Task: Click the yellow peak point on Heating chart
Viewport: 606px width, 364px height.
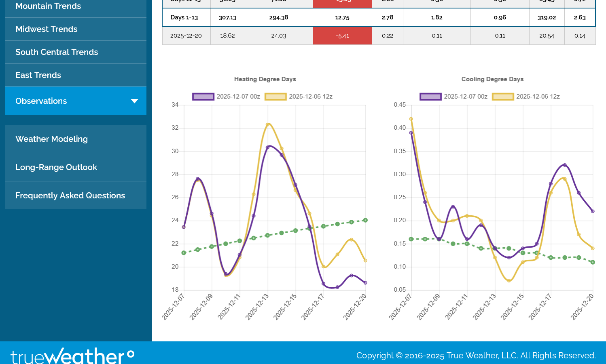Action: click(x=268, y=124)
